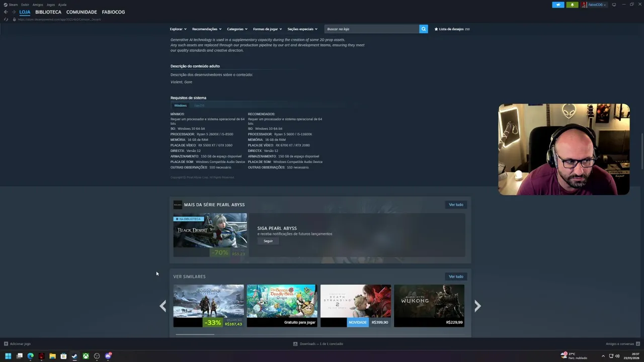
Task: Open Lista de desejos wishlist link
Action: (x=452, y=29)
